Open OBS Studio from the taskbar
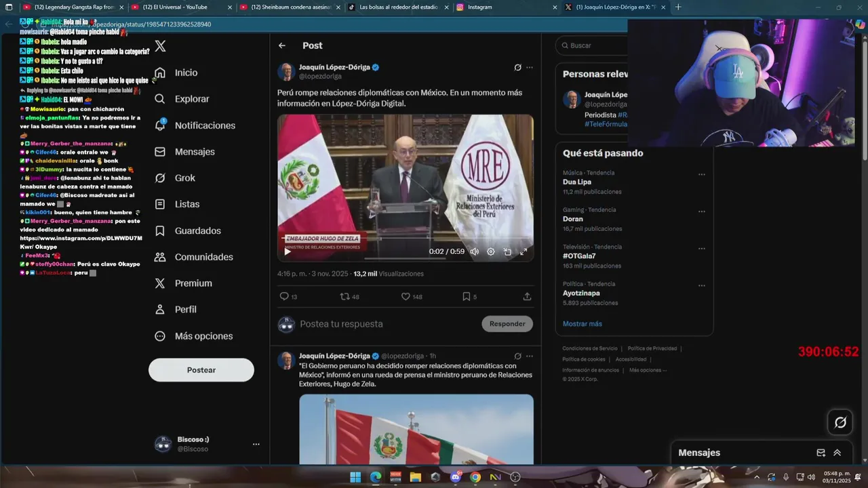 pos(515,477)
